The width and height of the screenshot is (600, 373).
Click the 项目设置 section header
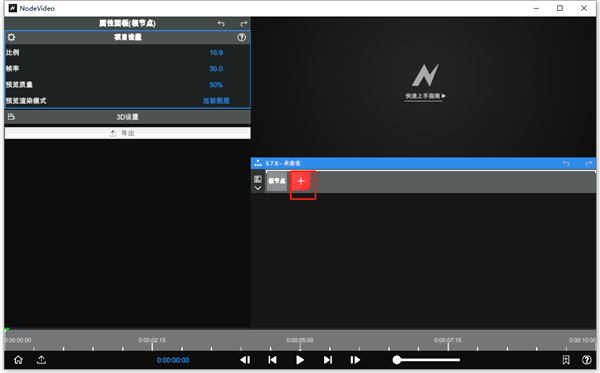[x=128, y=37]
